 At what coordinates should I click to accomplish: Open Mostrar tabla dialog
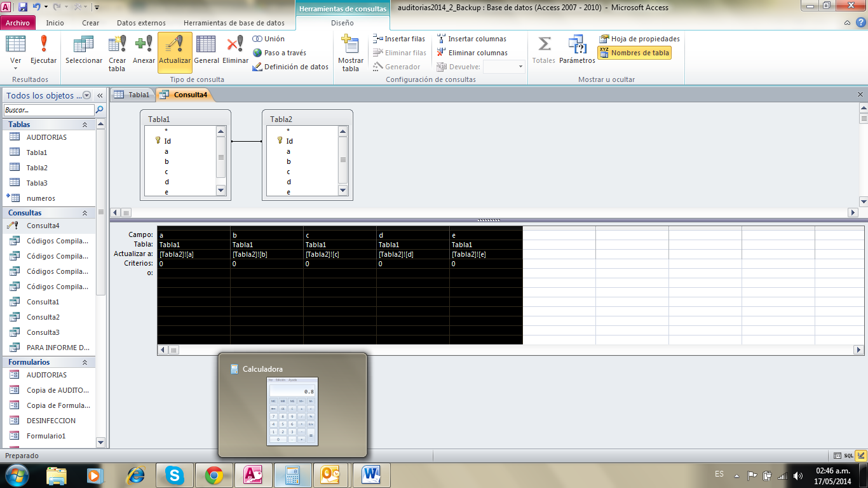(351, 53)
